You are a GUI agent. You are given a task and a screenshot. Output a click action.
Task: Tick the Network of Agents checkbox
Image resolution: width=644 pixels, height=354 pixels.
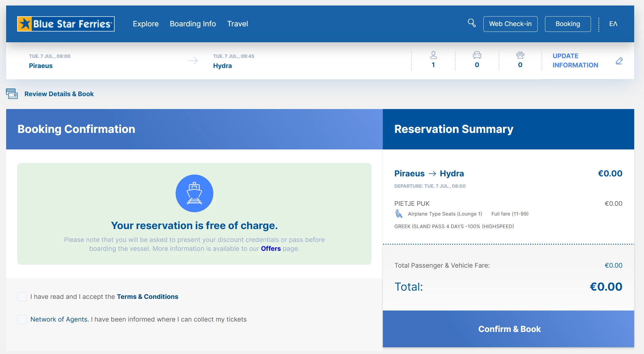tap(22, 319)
